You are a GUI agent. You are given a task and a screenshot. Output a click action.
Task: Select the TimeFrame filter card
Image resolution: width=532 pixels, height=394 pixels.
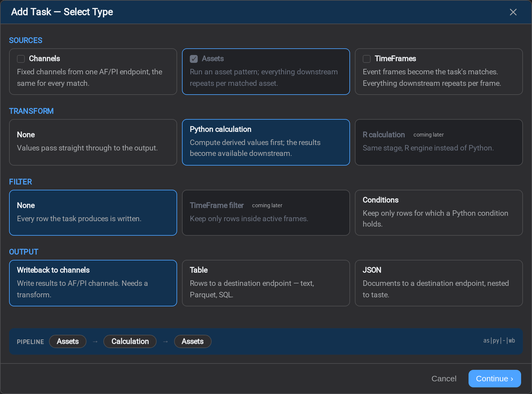[x=266, y=213]
